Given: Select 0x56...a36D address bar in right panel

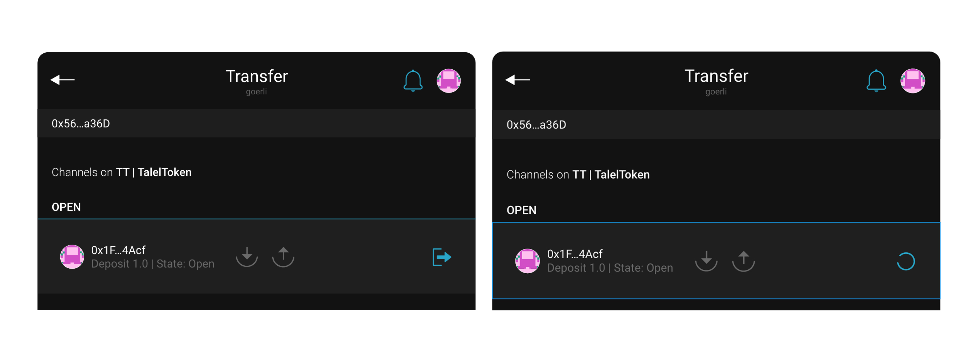Looking at the screenshot, I should point(716,125).
